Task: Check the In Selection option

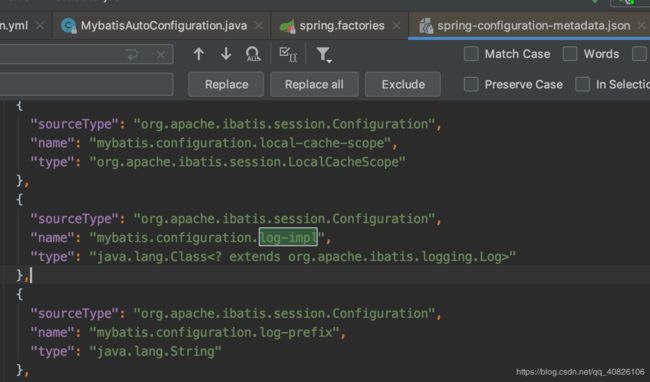Action: (582, 84)
